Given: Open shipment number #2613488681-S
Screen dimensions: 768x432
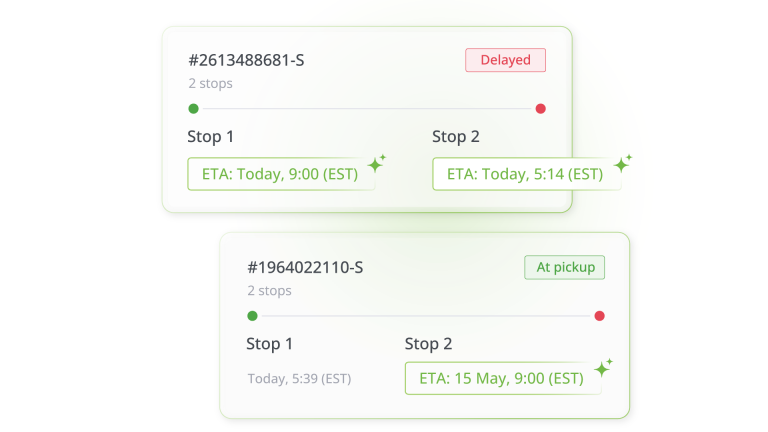Looking at the screenshot, I should (246, 60).
